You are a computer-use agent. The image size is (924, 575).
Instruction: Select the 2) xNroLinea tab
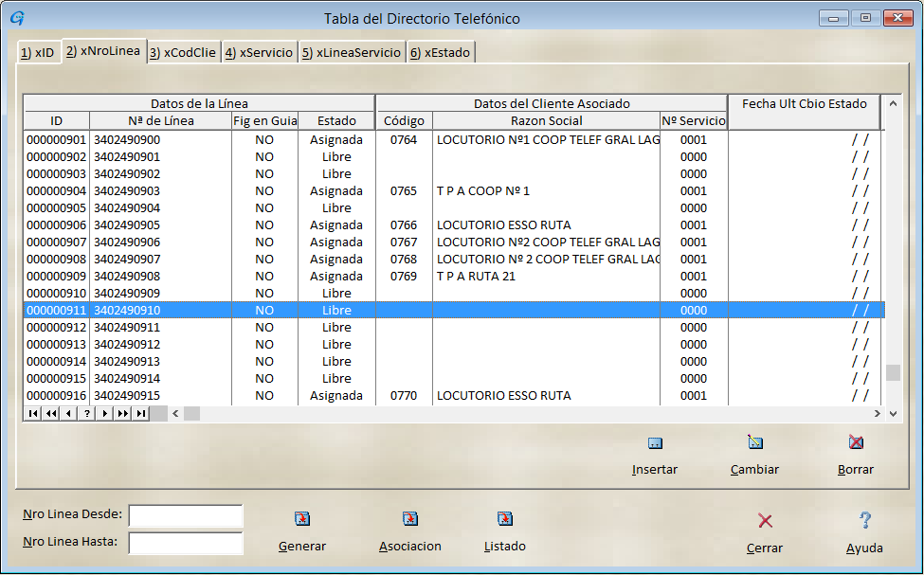click(x=103, y=50)
